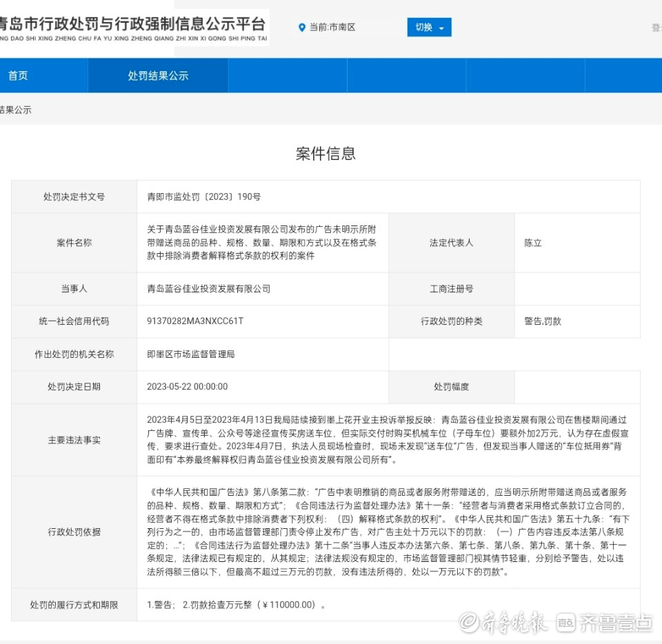Click the 齐鲁晚报 watermark logo
The height and width of the screenshot is (644, 662).
[x=504, y=623]
